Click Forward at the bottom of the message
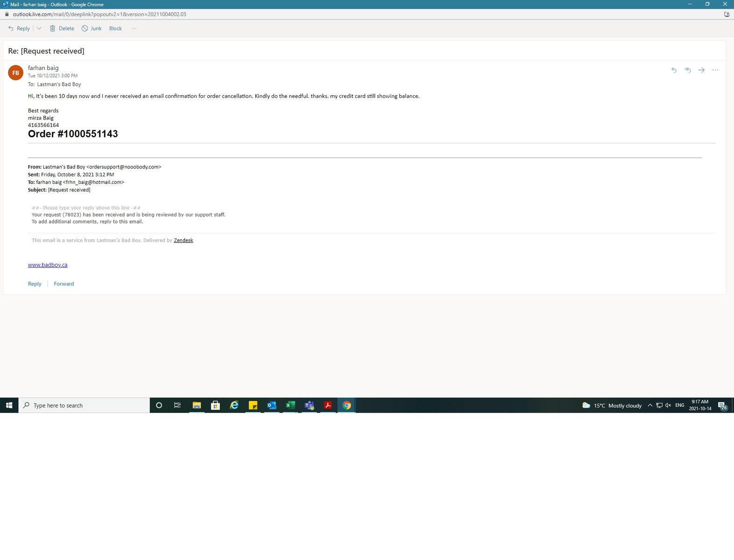Viewport: 734px width, 560px height. [x=64, y=284]
